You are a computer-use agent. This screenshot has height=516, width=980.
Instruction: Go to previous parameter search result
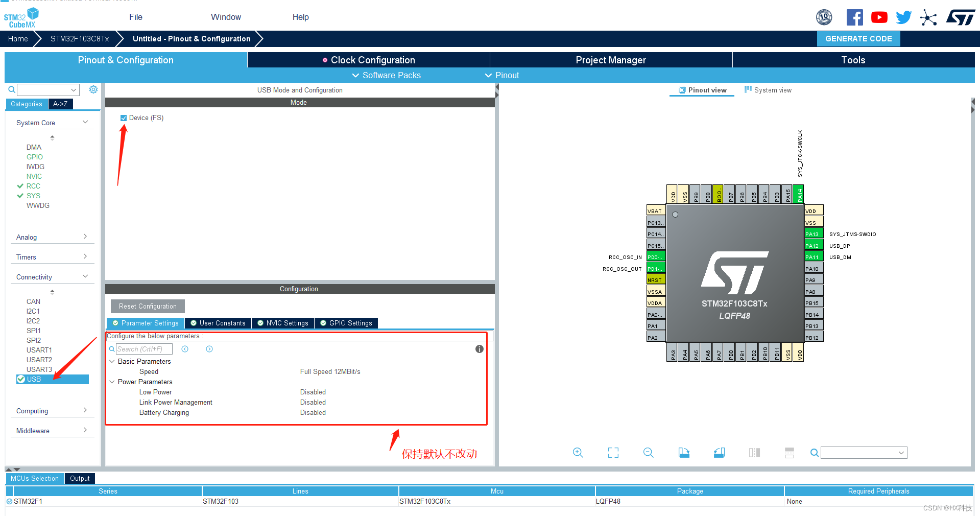[185, 349]
